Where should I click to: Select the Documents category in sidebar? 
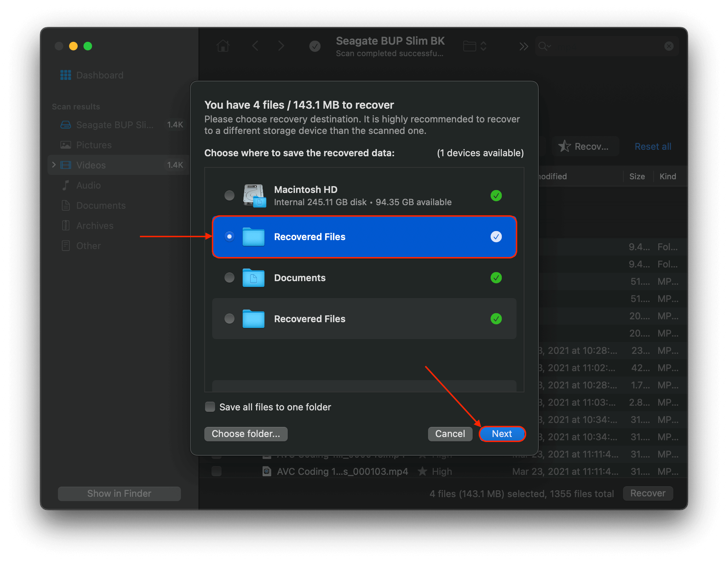pos(101,205)
